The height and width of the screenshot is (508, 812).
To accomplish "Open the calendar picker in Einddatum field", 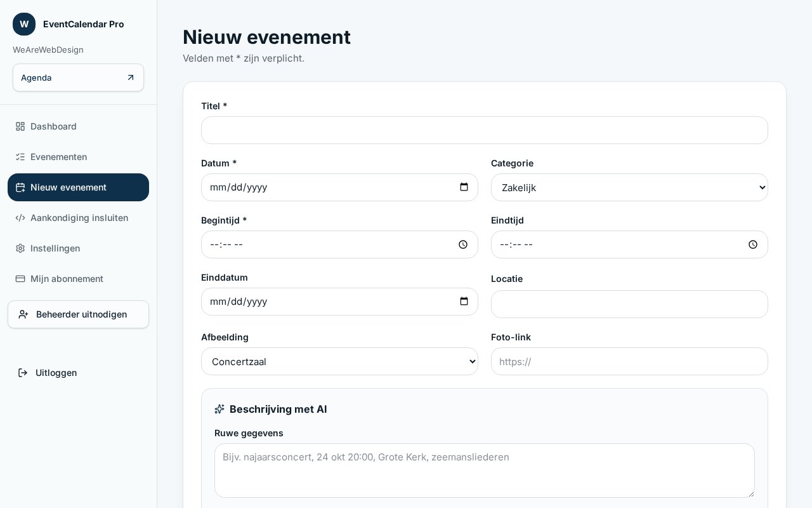I will point(464,302).
